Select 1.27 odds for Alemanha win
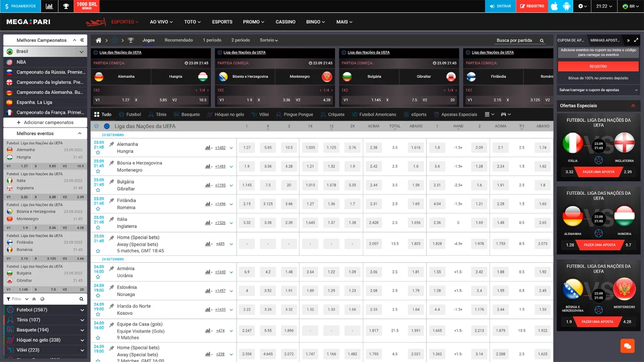This screenshot has width=644, height=362. (x=247, y=147)
